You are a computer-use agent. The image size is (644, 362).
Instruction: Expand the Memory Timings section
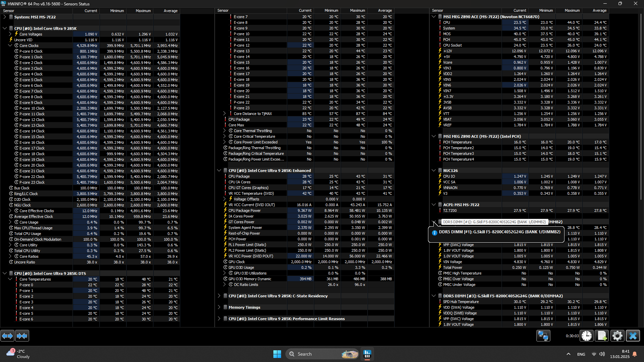point(219,307)
